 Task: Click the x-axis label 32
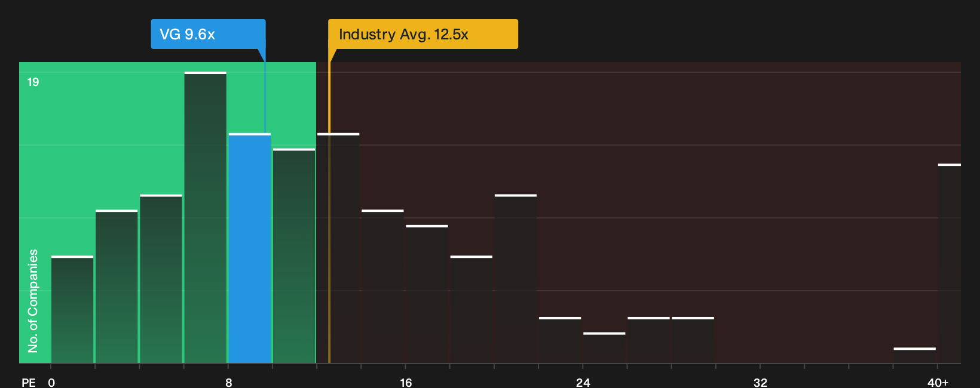(760, 382)
